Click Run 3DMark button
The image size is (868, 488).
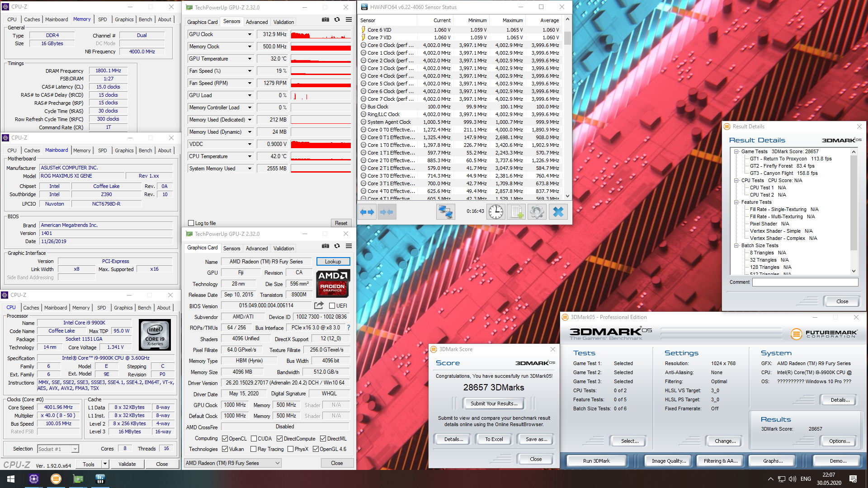pyautogui.click(x=596, y=461)
